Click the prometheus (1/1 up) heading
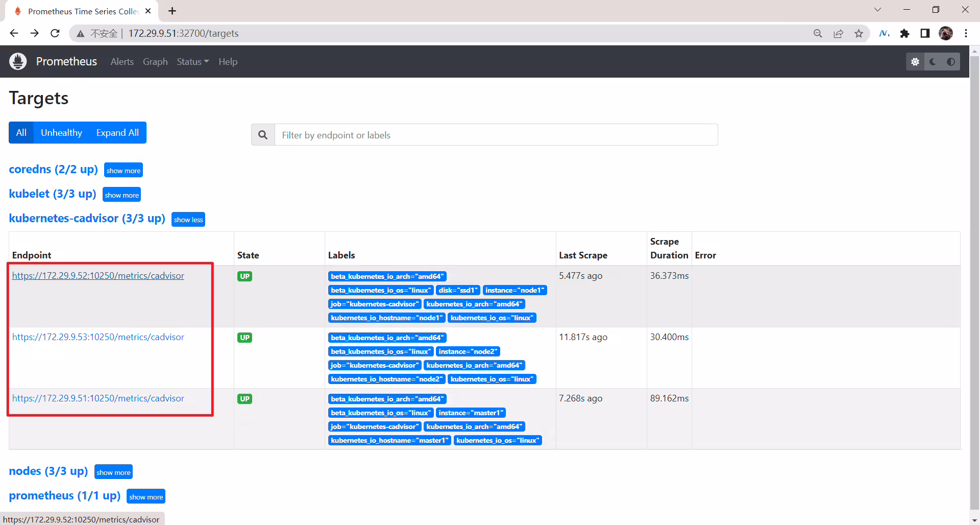The image size is (980, 525). click(x=65, y=495)
